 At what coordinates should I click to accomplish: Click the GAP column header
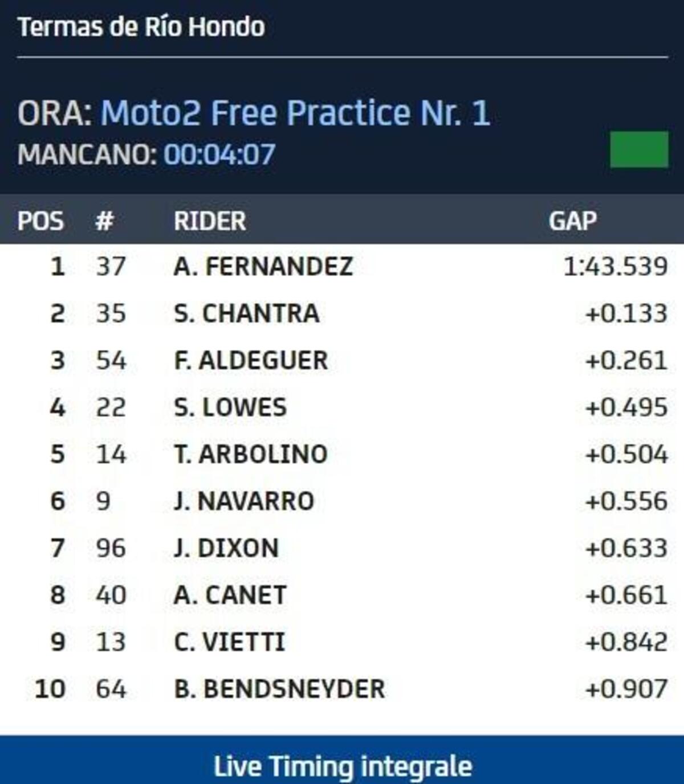pyautogui.click(x=572, y=221)
